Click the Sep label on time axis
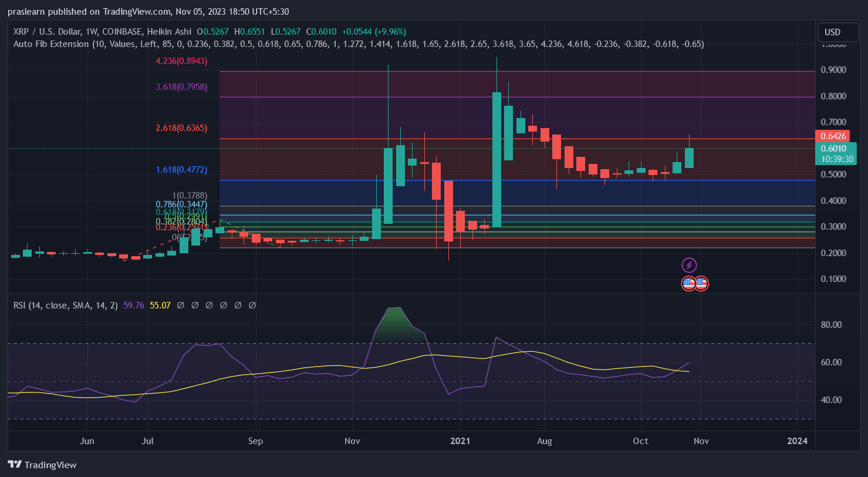Image resolution: width=868 pixels, height=477 pixels. coord(255,441)
